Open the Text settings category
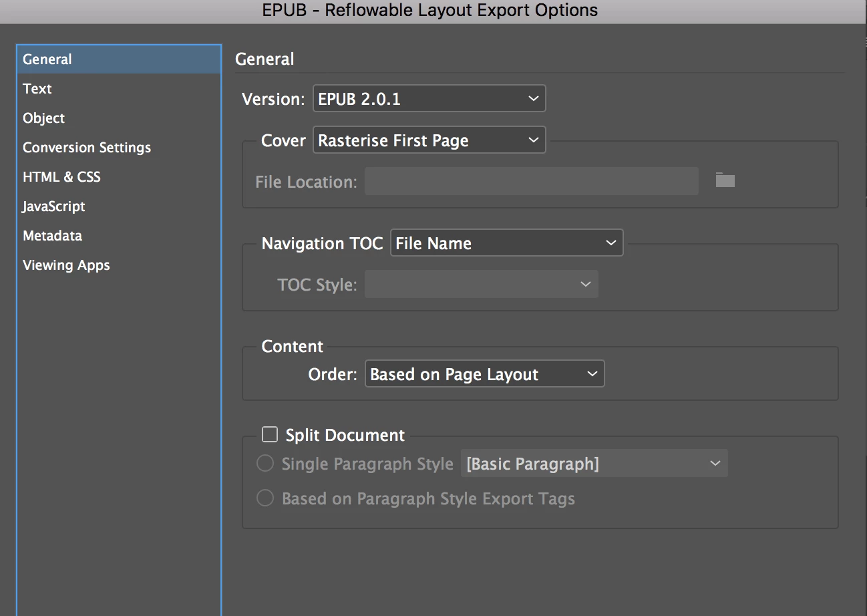 [x=119, y=89]
